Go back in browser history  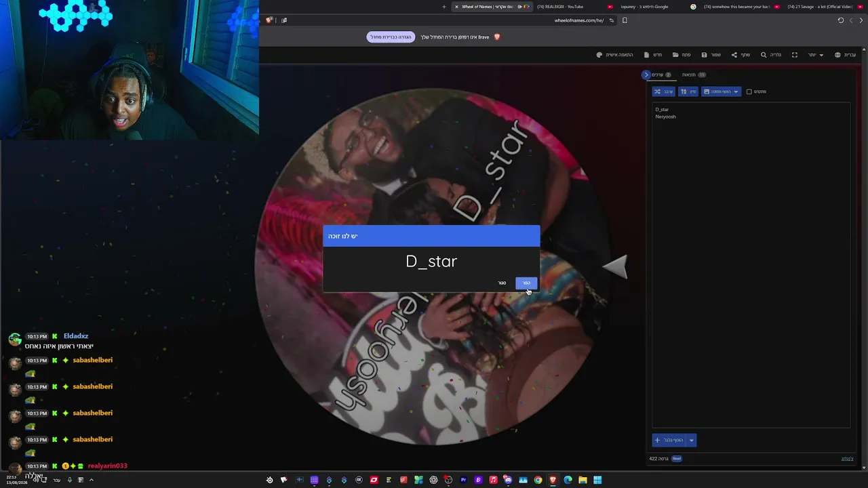tap(861, 20)
